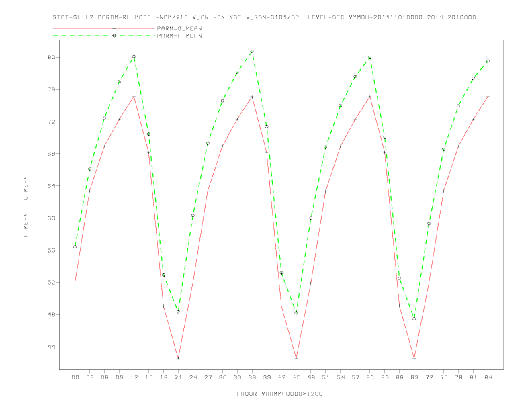This screenshot has width=532, height=411.
Task: Select the PARM=F_MEAN legend label
Action: click(179, 36)
